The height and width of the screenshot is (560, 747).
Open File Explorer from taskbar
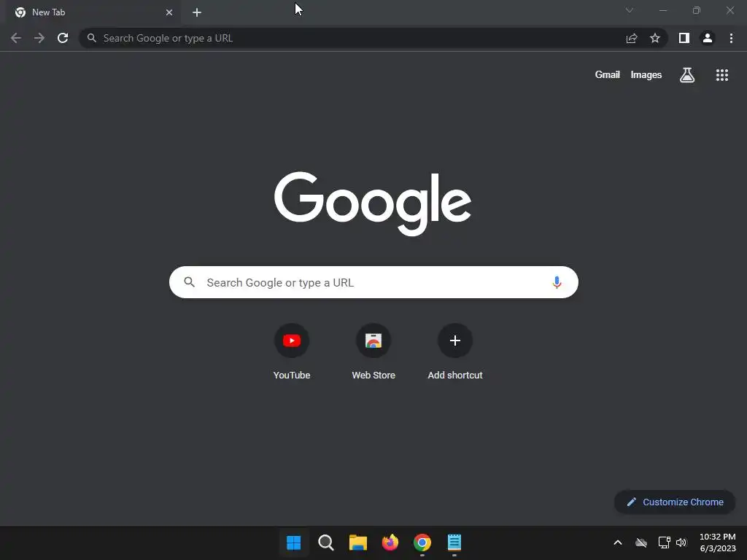(x=357, y=542)
